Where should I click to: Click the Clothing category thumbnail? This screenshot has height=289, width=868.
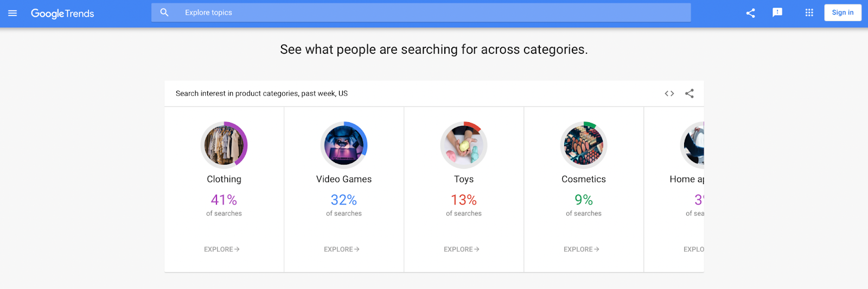[224, 145]
